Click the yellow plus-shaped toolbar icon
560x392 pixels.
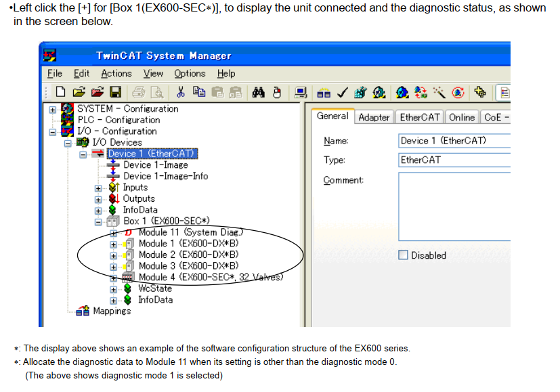tap(480, 92)
